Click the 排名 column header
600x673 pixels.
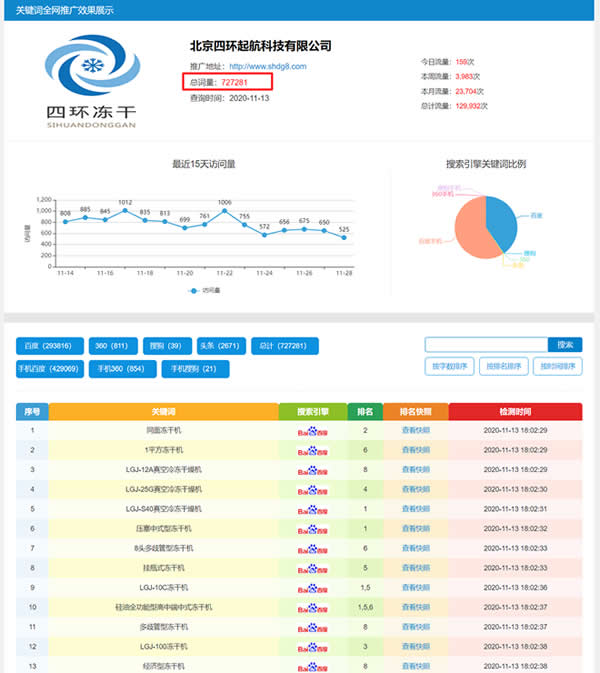point(365,412)
